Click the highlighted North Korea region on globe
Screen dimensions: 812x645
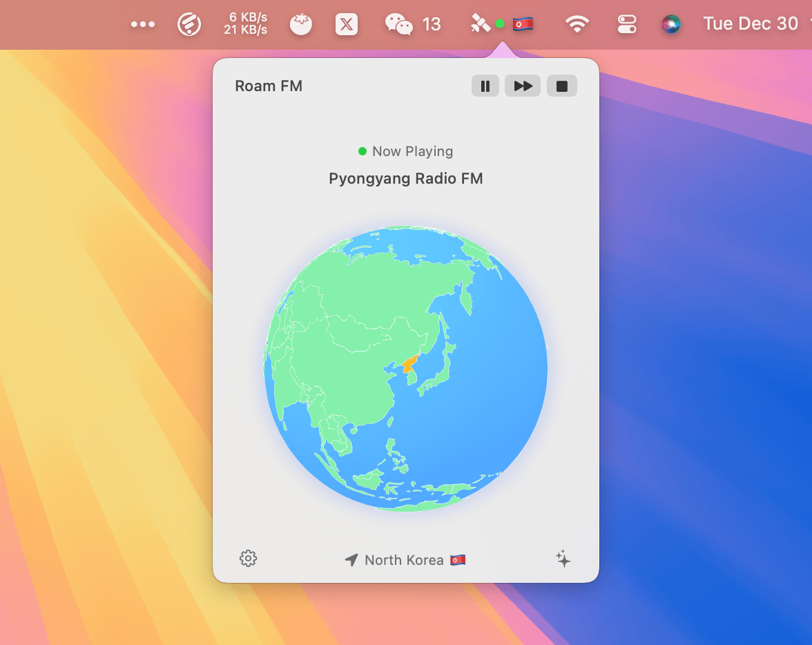click(410, 367)
